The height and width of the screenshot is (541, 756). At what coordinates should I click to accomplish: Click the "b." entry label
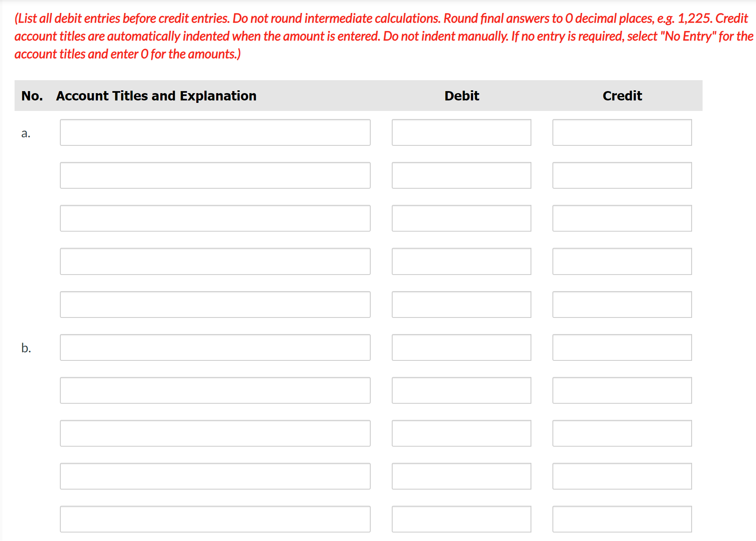26,348
